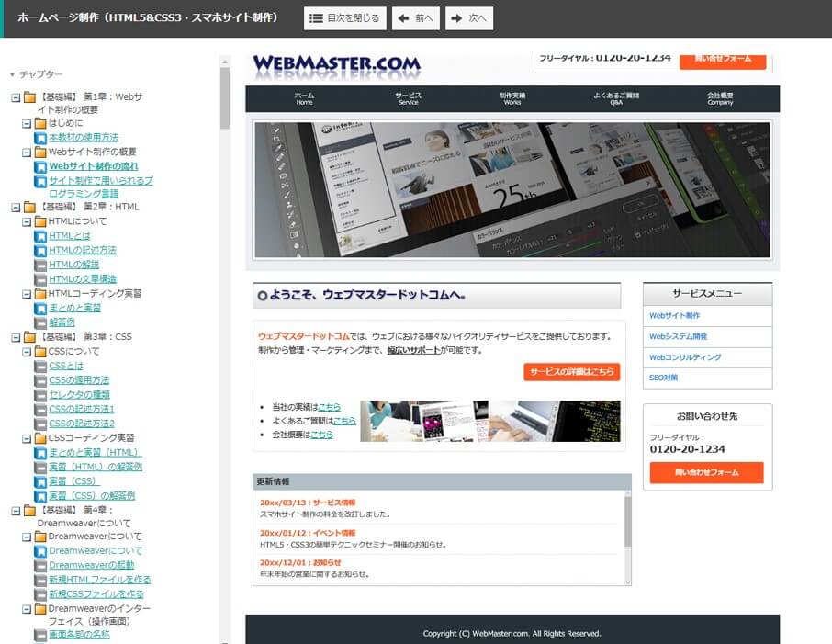832x644 pixels.
Task: Click bookmark icon beside 実習（CSS）の解答例
Action: (x=40, y=496)
